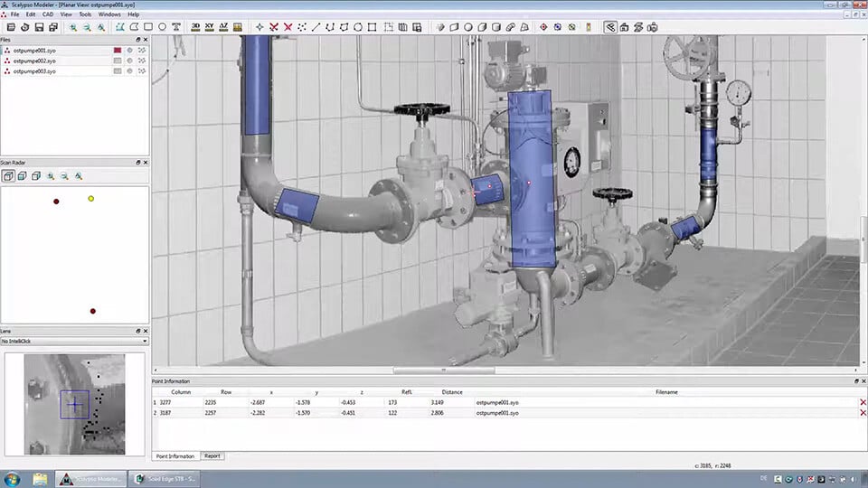Viewport: 868px width, 488px height.
Task: Select the rectangle selection tool in toolbar
Action: (148, 27)
